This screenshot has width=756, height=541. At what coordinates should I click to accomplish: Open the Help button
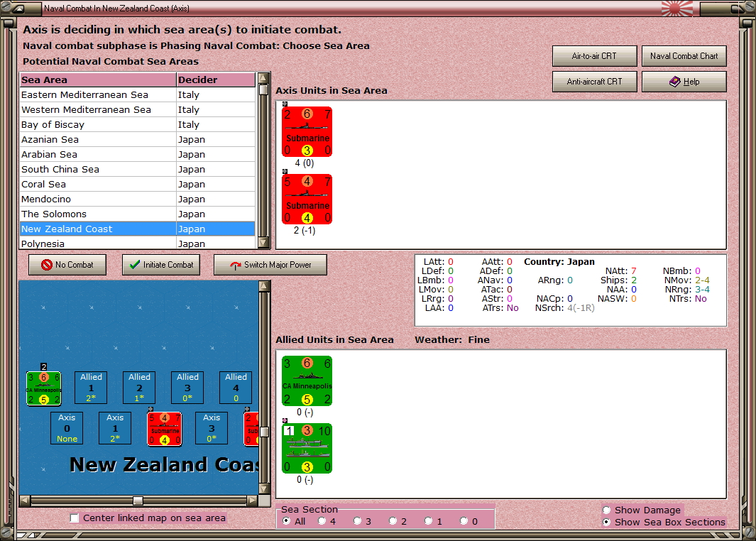click(684, 82)
